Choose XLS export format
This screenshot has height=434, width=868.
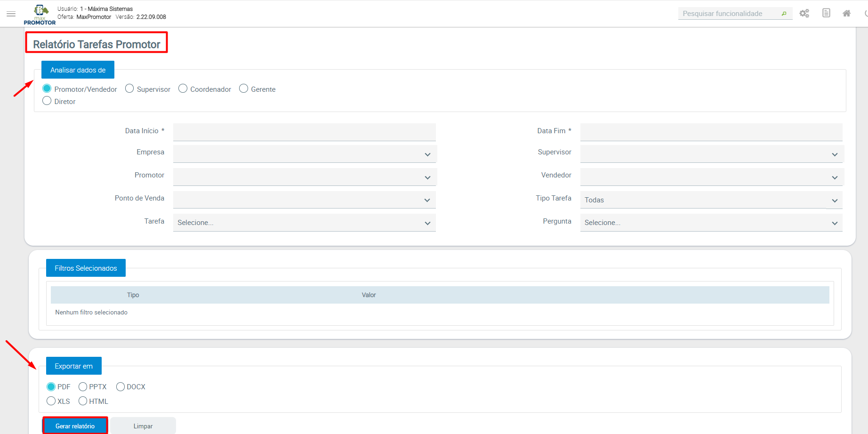(x=51, y=401)
